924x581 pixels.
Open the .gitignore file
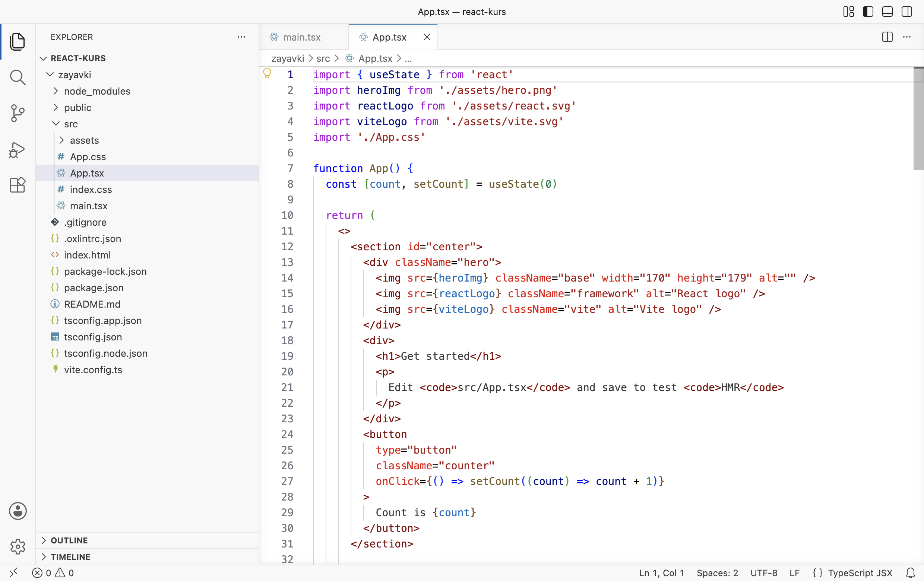147,222
